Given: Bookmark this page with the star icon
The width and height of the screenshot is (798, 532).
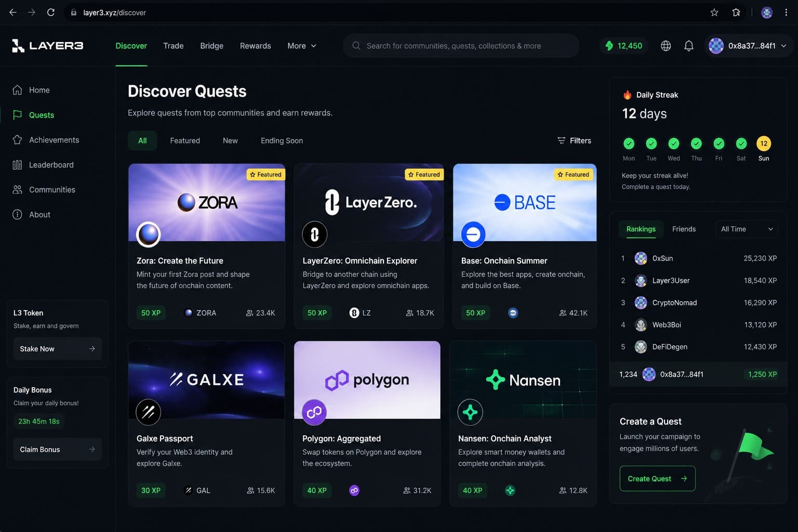Looking at the screenshot, I should tap(714, 12).
